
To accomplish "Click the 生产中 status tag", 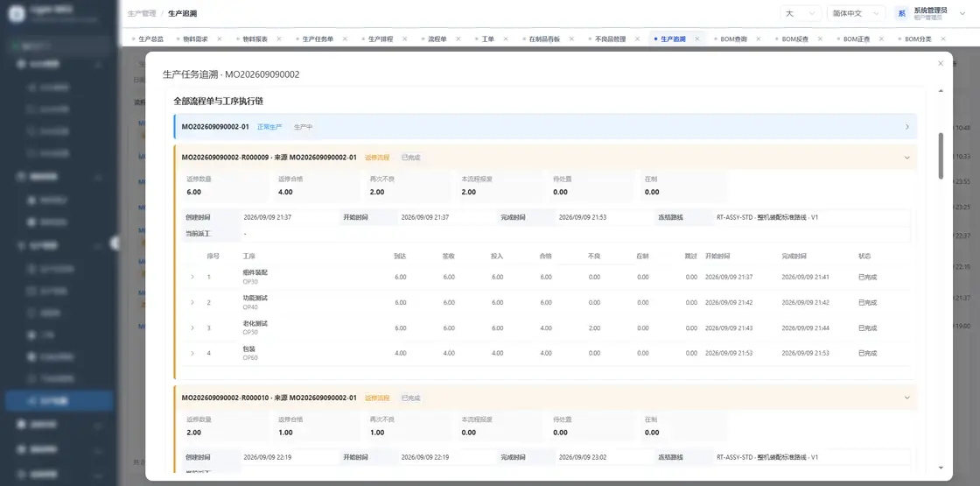I will tap(303, 127).
